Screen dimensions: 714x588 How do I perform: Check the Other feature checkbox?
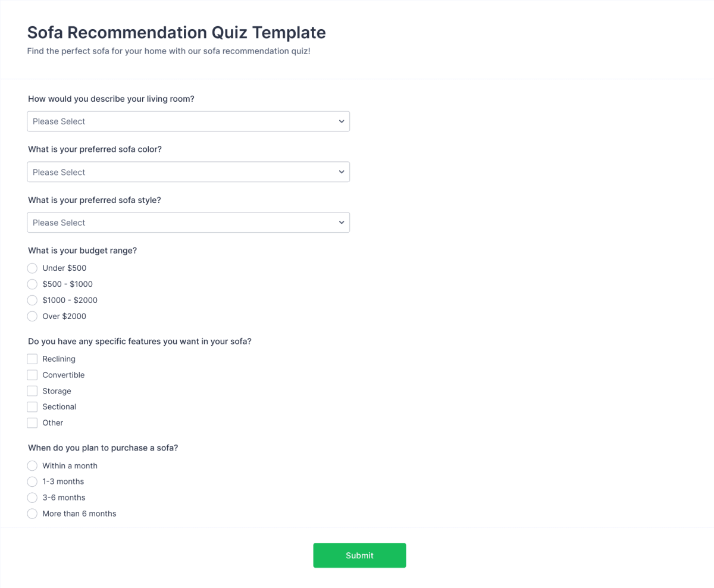(32, 423)
